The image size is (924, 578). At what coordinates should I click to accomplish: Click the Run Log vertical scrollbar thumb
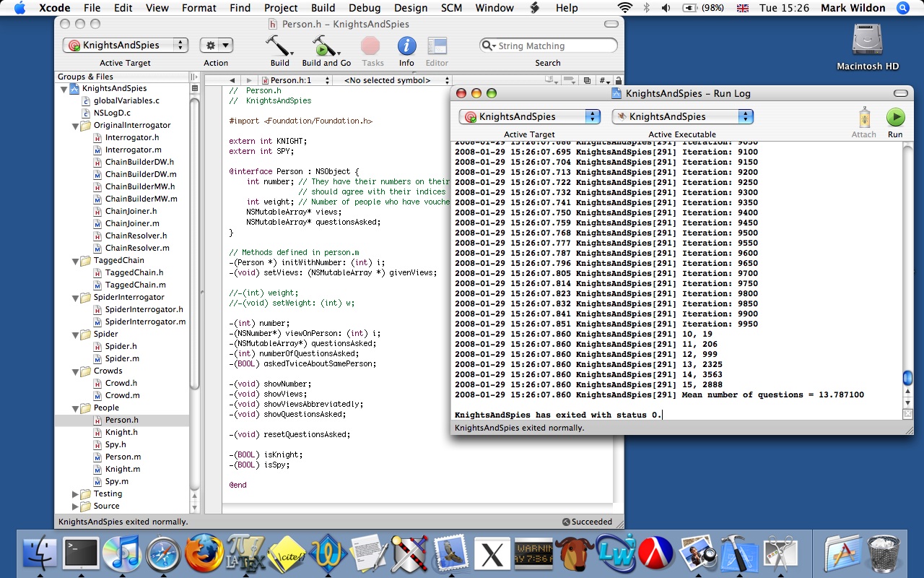click(907, 379)
